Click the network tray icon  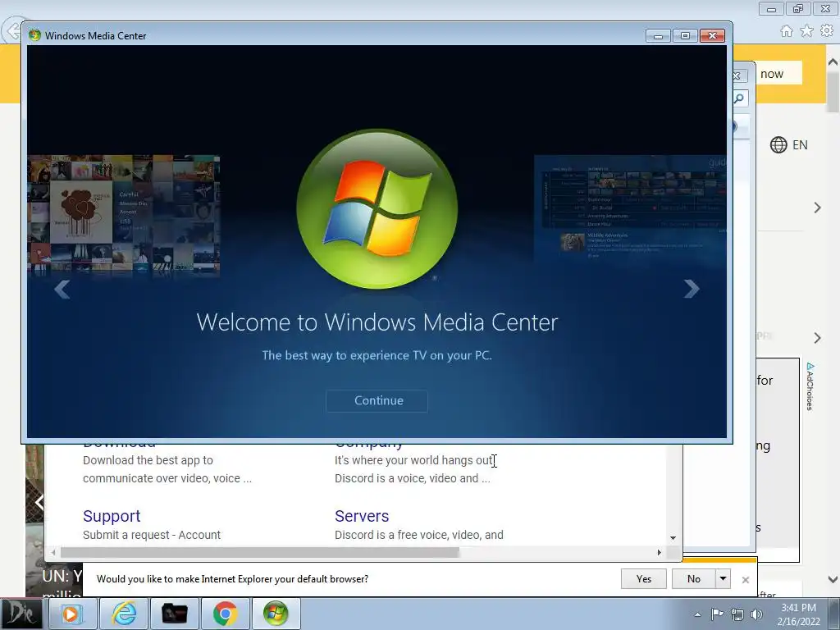click(737, 614)
